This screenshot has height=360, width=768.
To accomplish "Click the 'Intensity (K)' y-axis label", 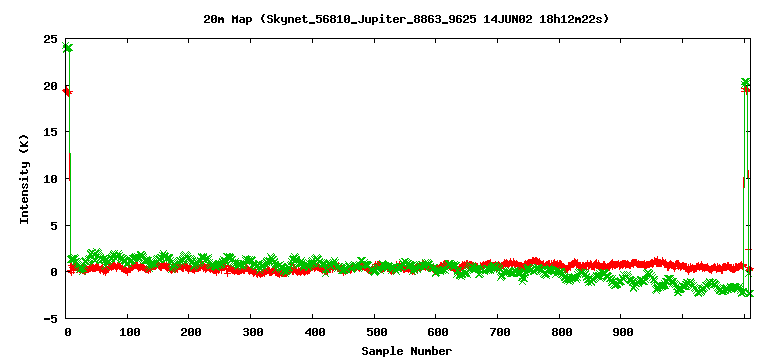I will coord(24,179).
